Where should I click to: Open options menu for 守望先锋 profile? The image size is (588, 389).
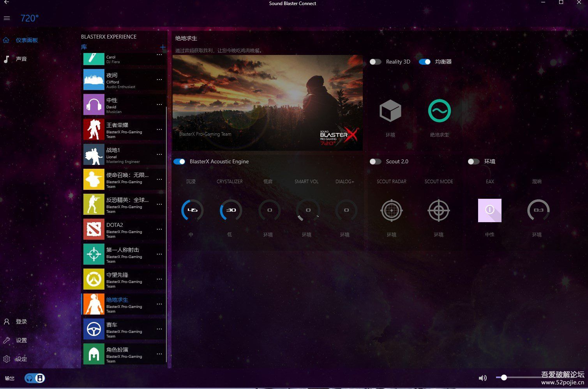(x=159, y=279)
